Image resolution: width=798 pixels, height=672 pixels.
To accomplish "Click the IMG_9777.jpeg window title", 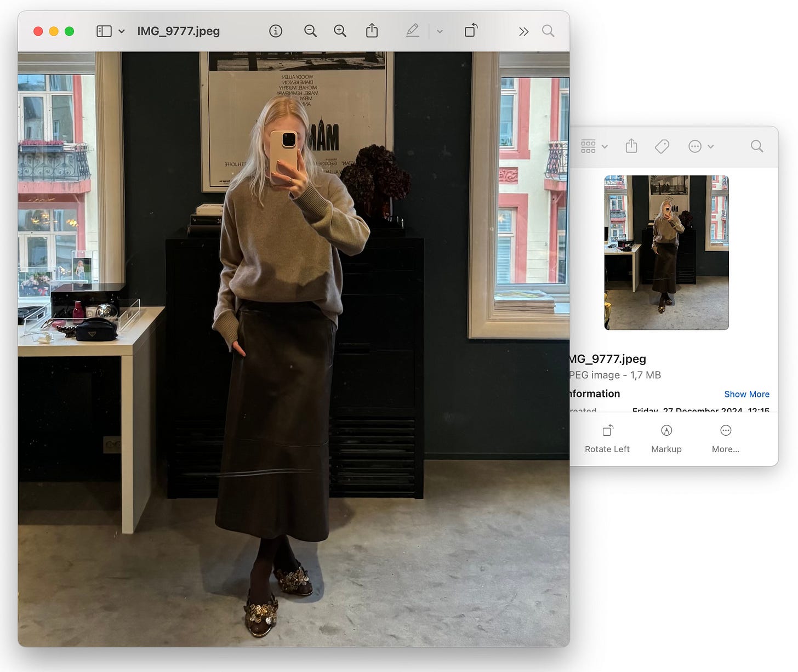I will click(178, 31).
